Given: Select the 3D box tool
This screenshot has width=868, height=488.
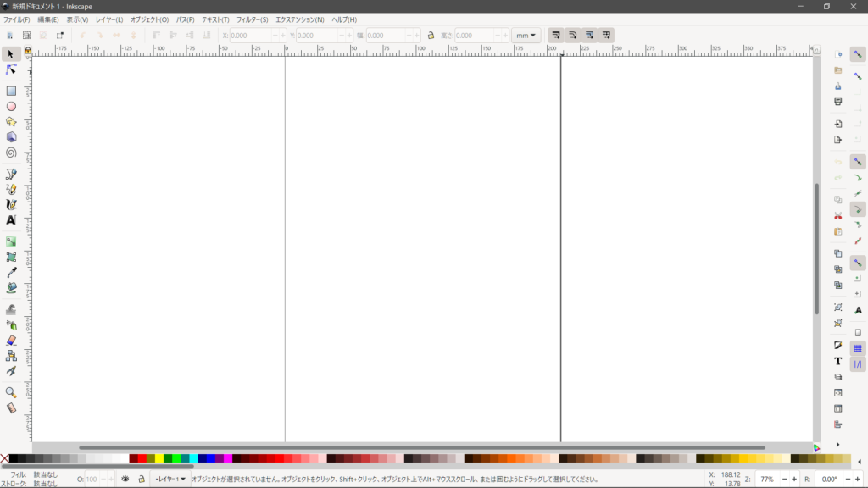Looking at the screenshot, I should (x=11, y=137).
